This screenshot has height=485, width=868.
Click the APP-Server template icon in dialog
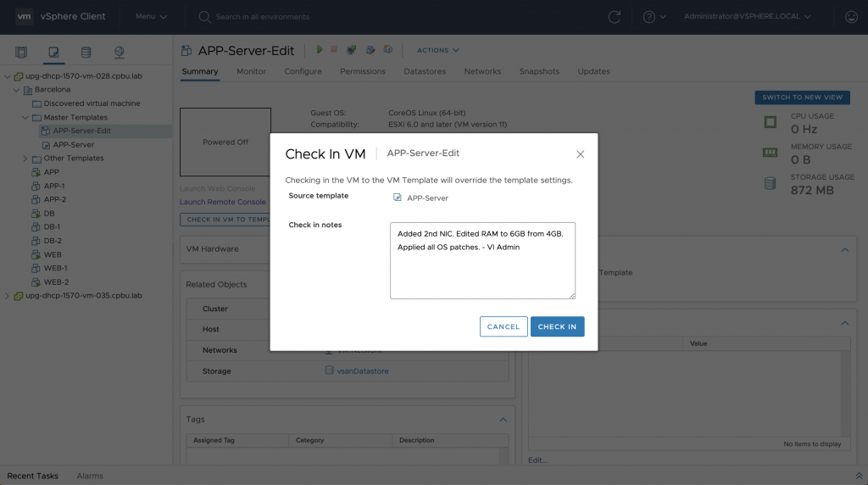point(397,198)
